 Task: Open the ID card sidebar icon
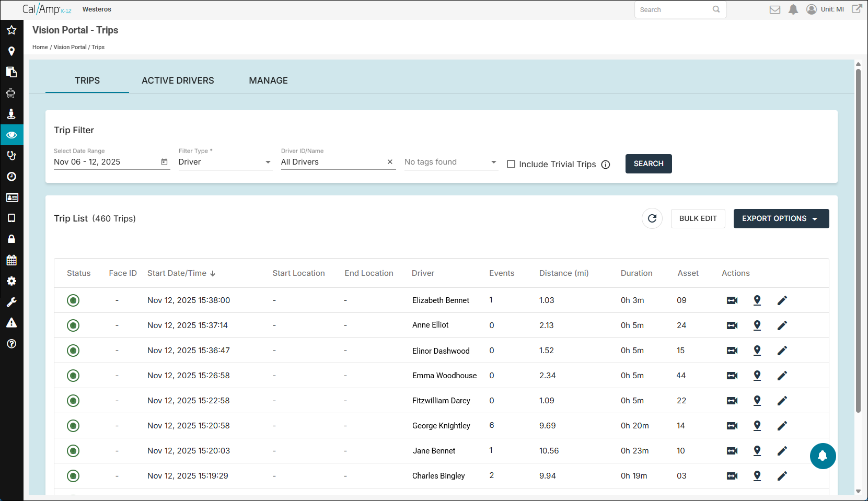coord(11,197)
